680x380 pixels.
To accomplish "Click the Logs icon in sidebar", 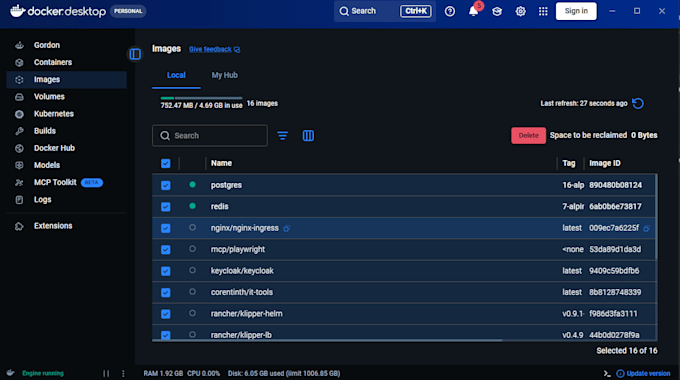I will pos(19,200).
